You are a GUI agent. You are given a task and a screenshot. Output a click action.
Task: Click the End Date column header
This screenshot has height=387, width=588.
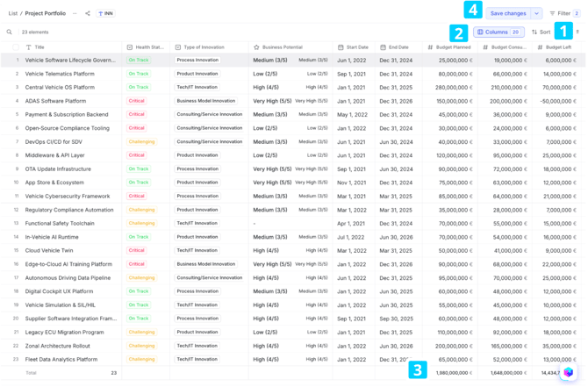pos(398,47)
